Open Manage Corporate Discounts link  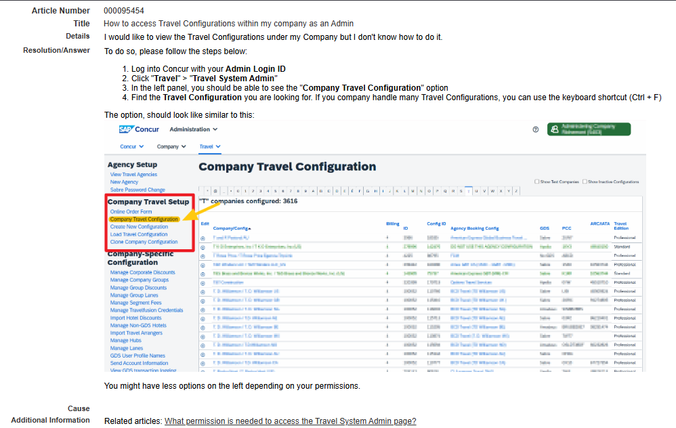(143, 272)
